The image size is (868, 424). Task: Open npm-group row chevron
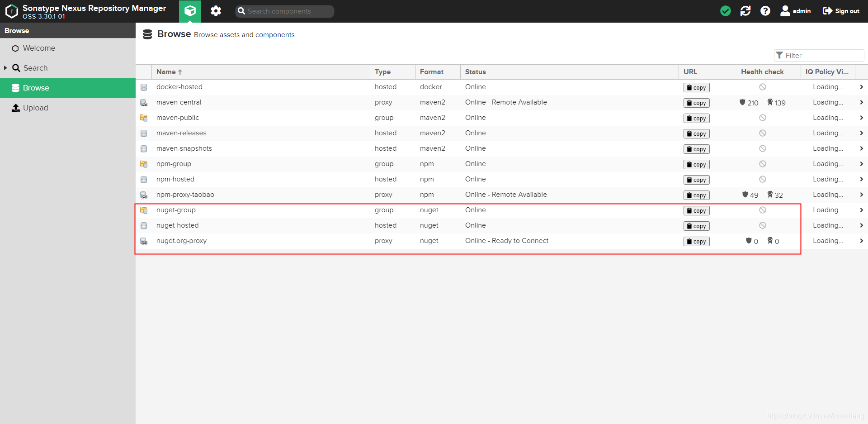pyautogui.click(x=861, y=164)
